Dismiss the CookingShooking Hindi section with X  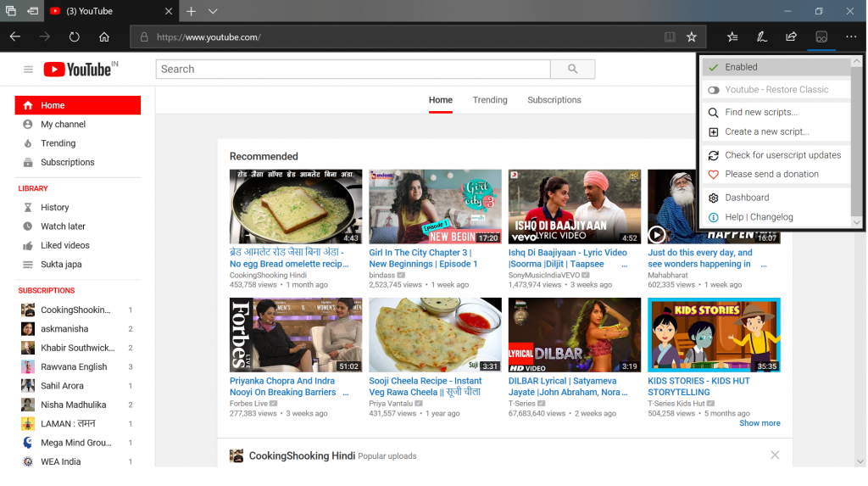(775, 455)
